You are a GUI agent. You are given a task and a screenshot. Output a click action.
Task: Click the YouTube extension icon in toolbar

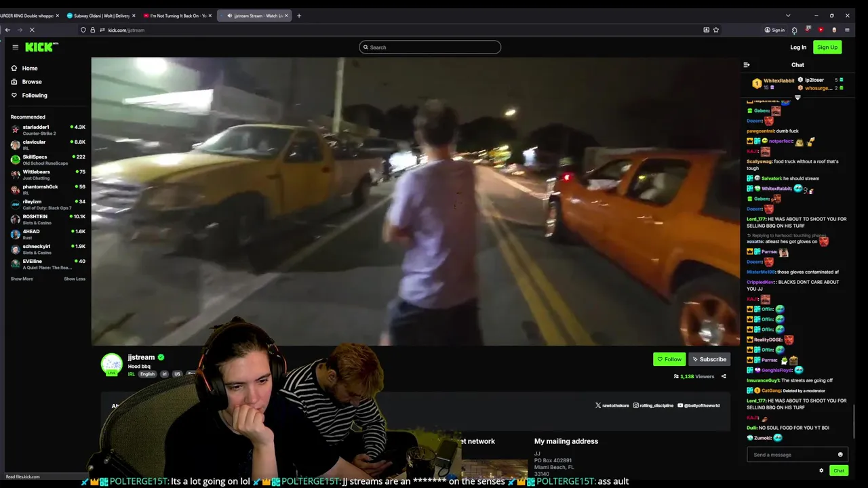tap(821, 30)
